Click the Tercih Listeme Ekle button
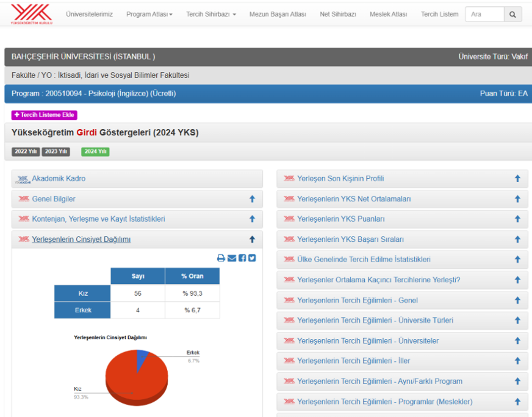 [x=45, y=115]
